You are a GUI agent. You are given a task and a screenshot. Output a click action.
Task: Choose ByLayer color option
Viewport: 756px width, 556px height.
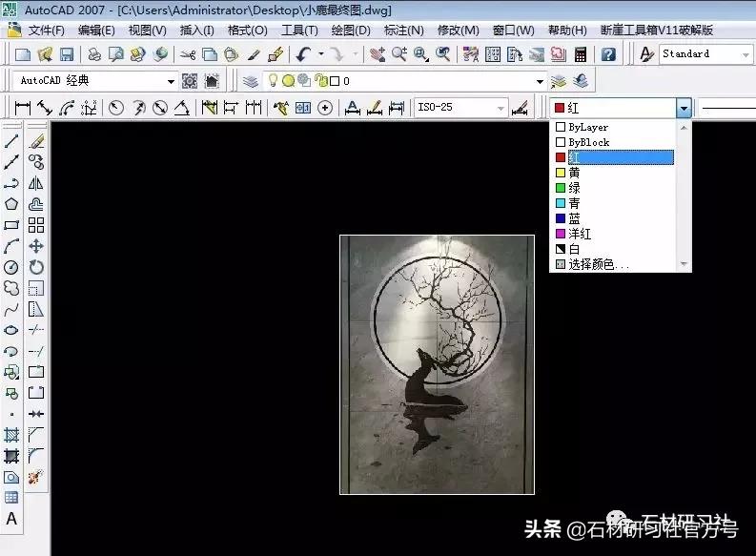tap(614, 127)
